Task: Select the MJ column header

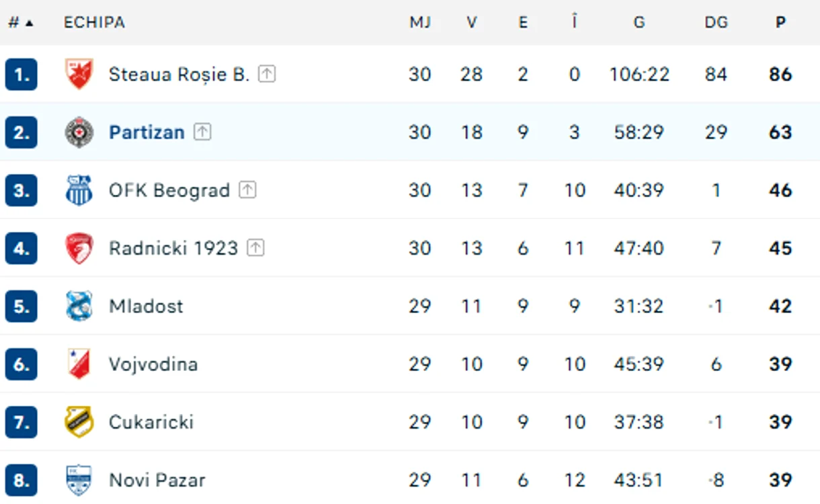Action: pyautogui.click(x=420, y=22)
